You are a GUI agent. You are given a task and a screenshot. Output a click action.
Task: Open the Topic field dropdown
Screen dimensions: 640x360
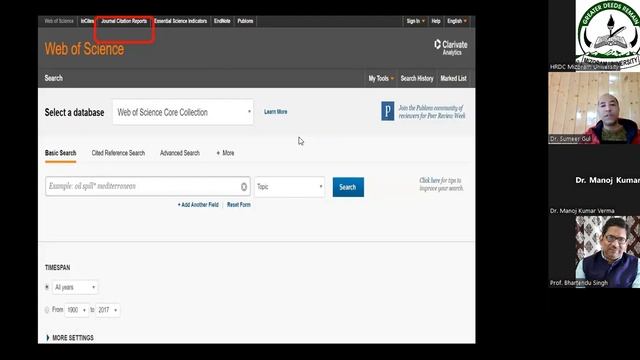coord(289,187)
